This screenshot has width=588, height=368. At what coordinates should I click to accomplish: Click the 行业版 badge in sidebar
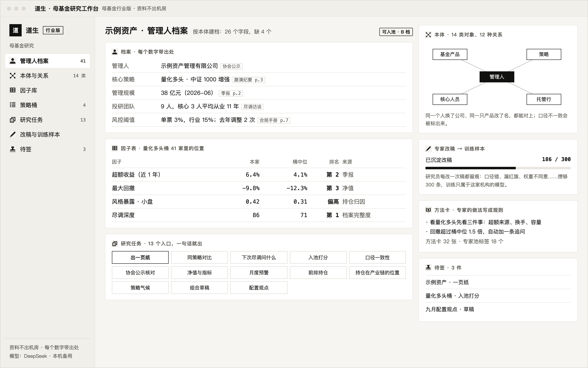point(53,30)
